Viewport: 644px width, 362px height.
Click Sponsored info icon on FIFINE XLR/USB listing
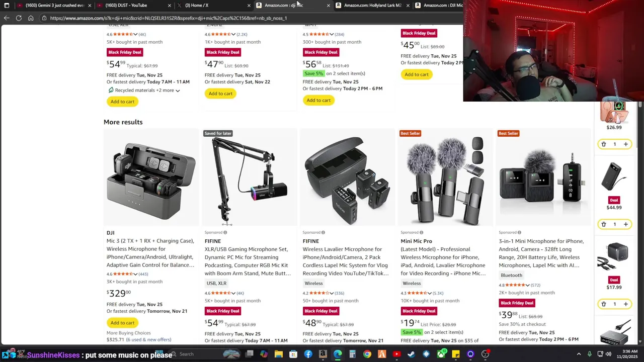225,232
